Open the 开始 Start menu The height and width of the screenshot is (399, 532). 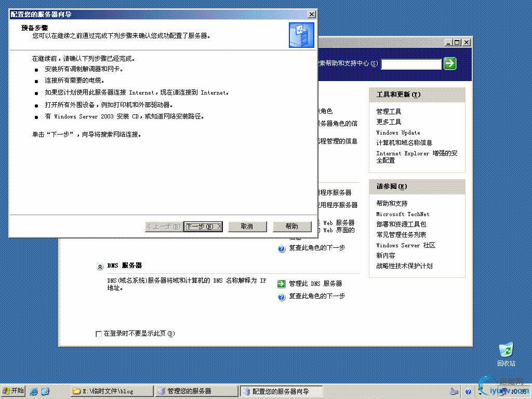[13, 391]
